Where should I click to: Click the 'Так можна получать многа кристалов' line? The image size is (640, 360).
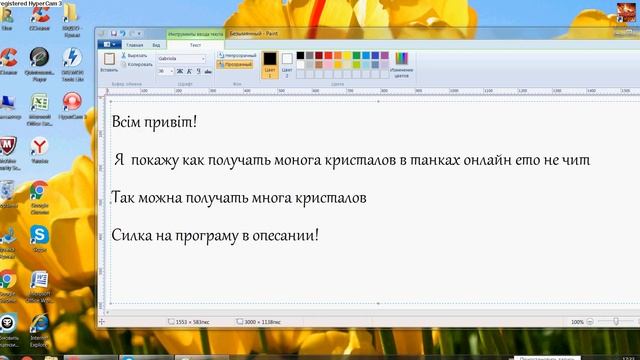pos(239,198)
